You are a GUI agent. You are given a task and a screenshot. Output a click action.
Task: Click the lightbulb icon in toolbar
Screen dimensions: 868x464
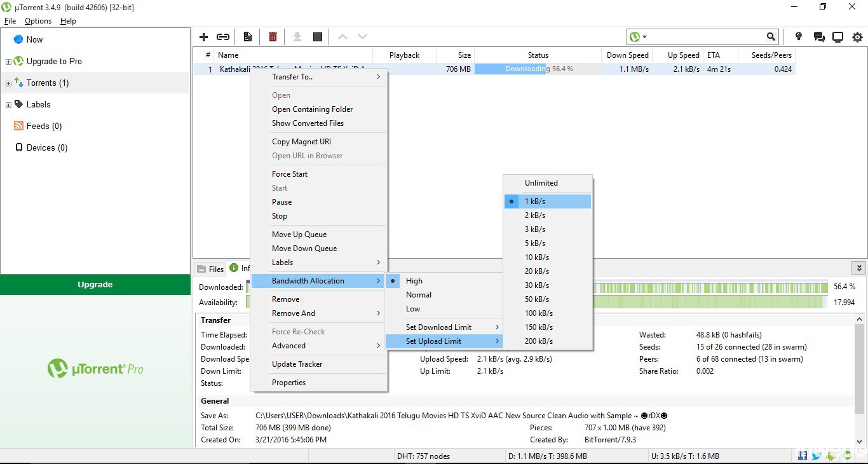tap(799, 37)
